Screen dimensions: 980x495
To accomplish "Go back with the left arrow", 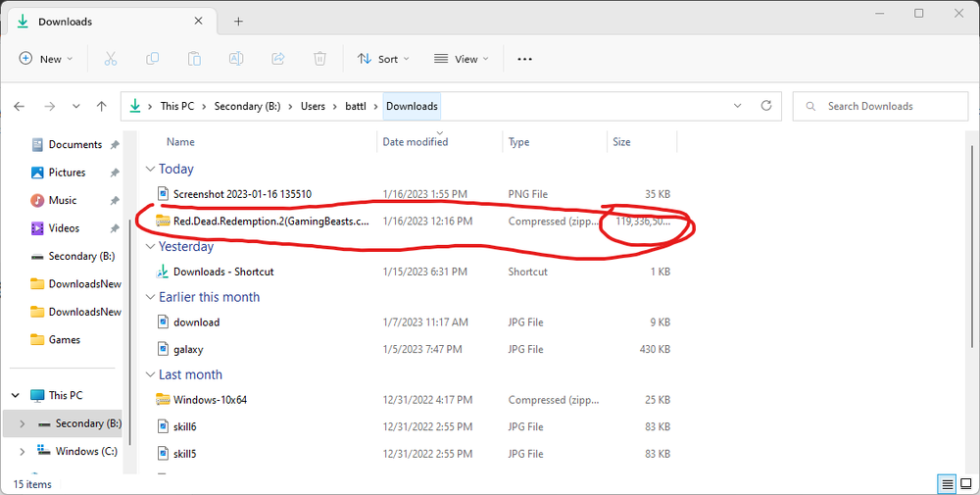I will click(x=20, y=106).
